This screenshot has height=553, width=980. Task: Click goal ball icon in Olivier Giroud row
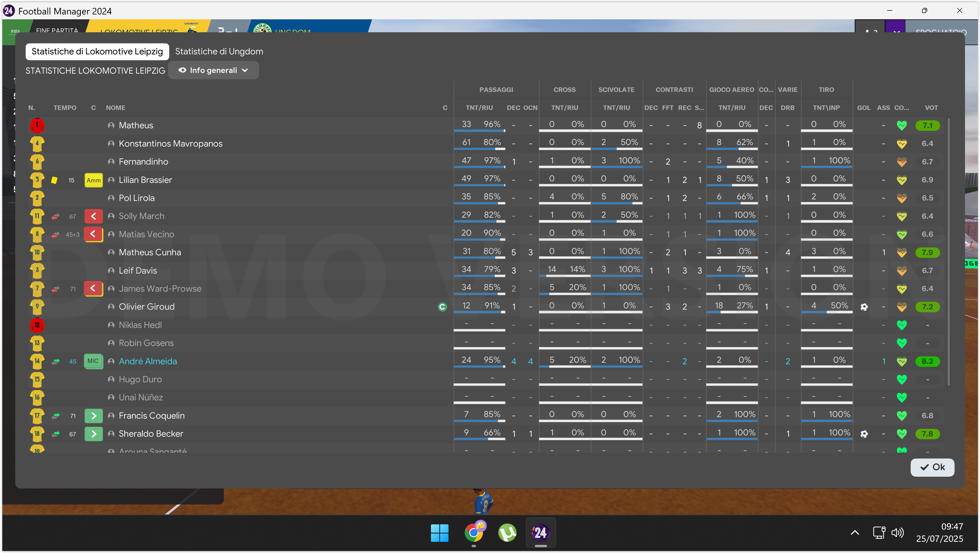(864, 307)
